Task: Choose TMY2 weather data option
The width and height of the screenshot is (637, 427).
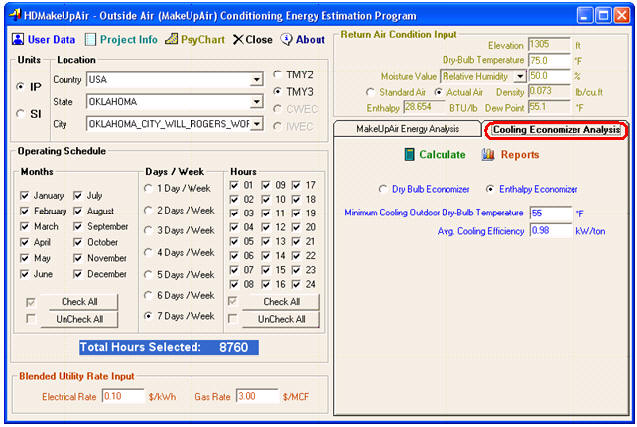Action: click(277, 75)
